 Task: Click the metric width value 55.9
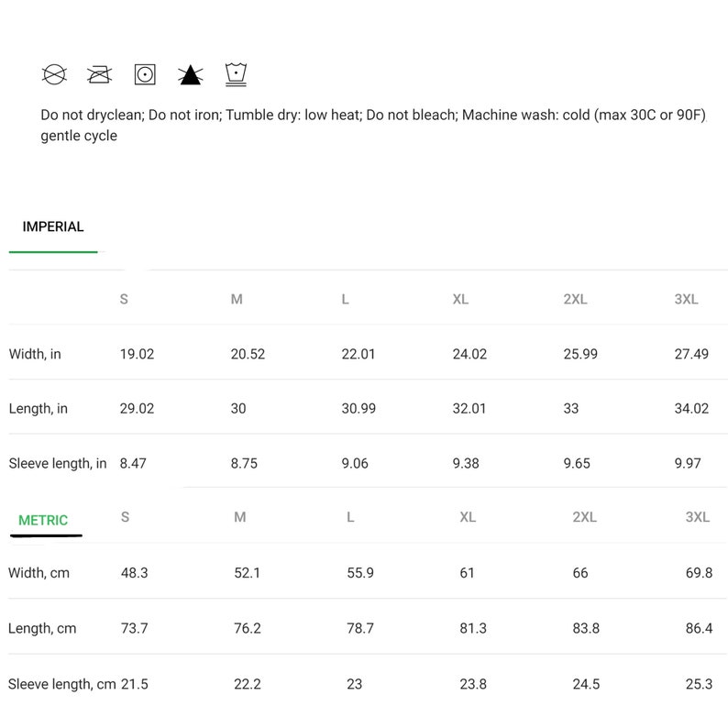[360, 572]
